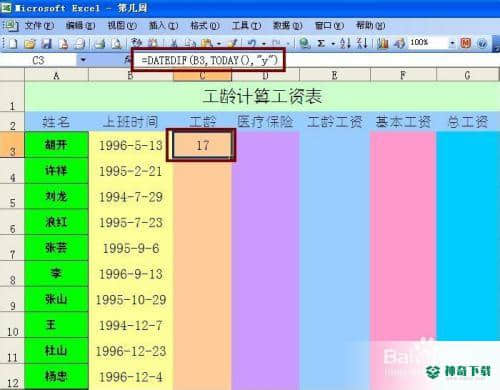Open the 数据 menu
The image size is (500, 390).
(287, 26)
